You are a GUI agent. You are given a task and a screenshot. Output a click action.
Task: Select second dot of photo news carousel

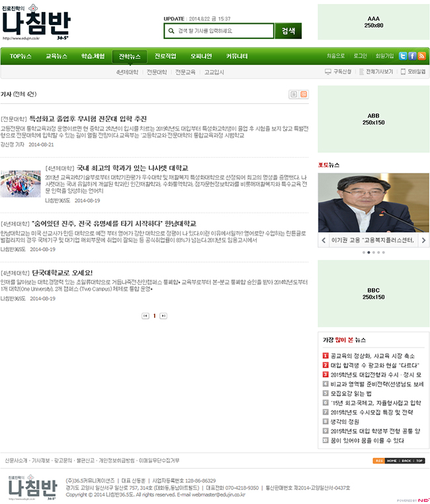[x=368, y=252]
